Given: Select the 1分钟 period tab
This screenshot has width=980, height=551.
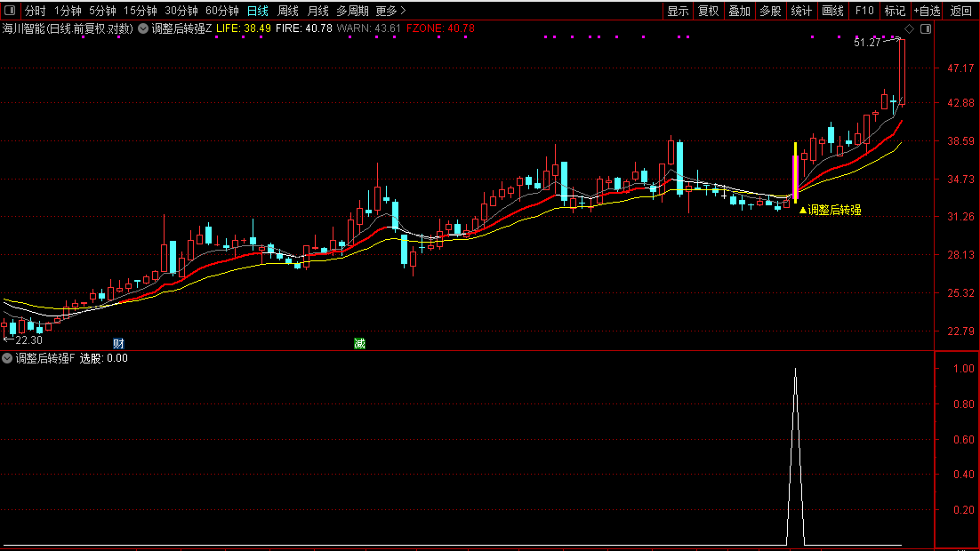Looking at the screenshot, I should 68,11.
